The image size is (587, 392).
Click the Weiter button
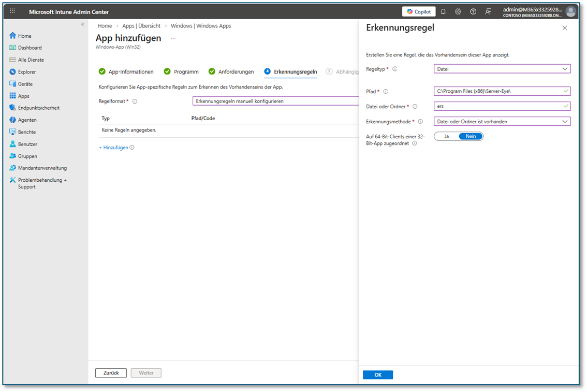coord(146,373)
